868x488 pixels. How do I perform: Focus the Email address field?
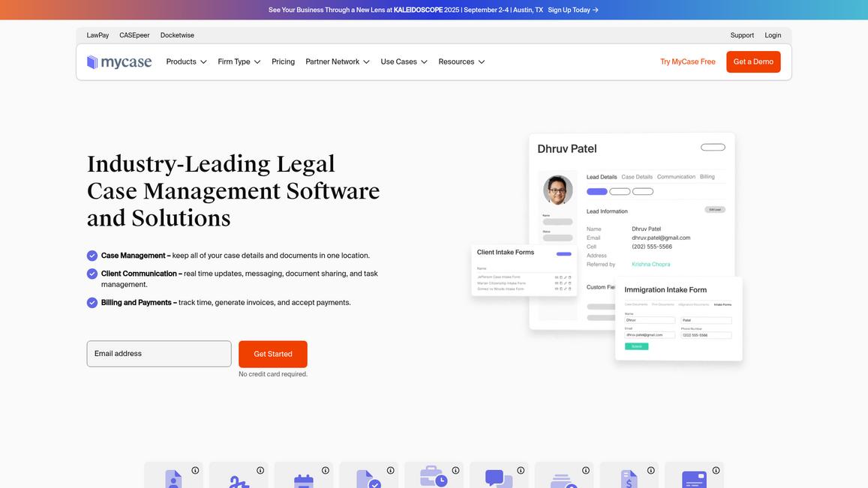[x=159, y=354]
